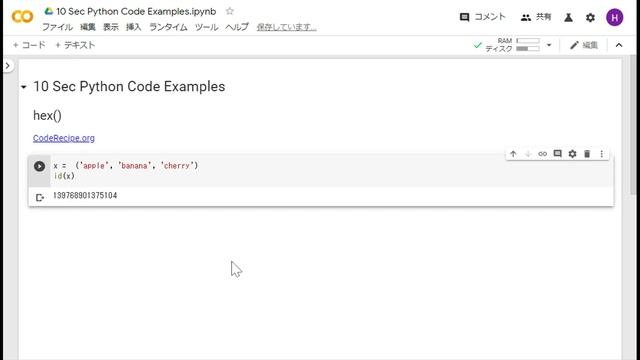Screen dimensions: 640x360
Task: Click the notebook title 10 Sec Python Code Examples.ipynb
Action: point(136,11)
